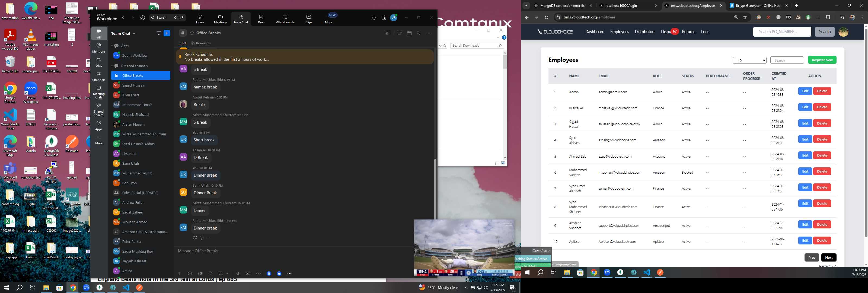Open Dashboard in CloudChoice navbar
The width and height of the screenshot is (868, 293).
pos(595,32)
